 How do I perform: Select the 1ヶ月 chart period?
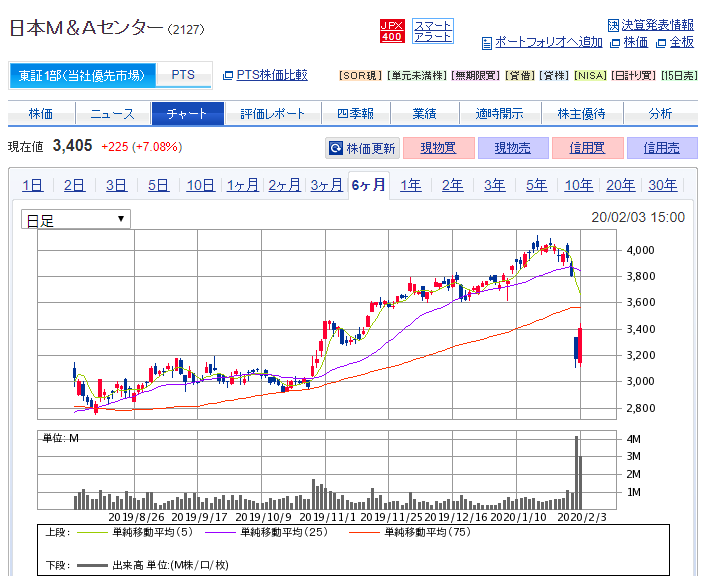(242, 185)
